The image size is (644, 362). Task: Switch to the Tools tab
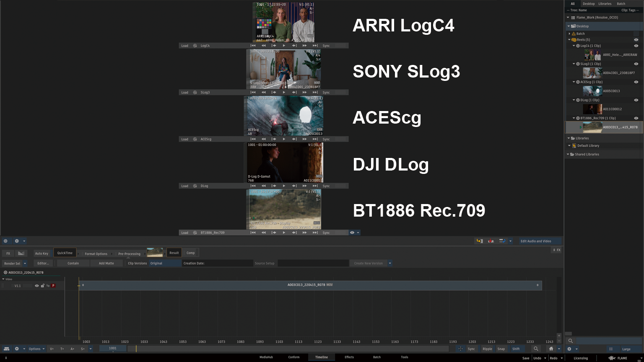coord(405,357)
